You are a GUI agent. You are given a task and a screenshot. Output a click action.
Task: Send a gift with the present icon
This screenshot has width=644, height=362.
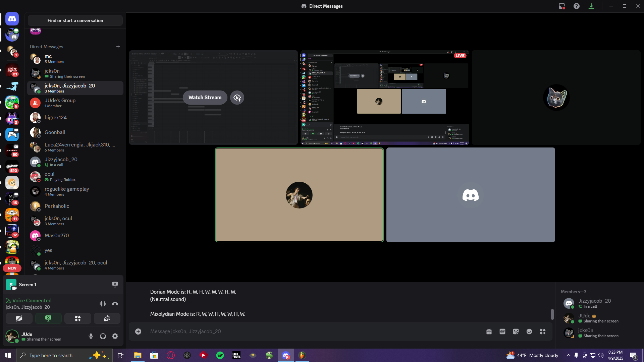tap(489, 331)
